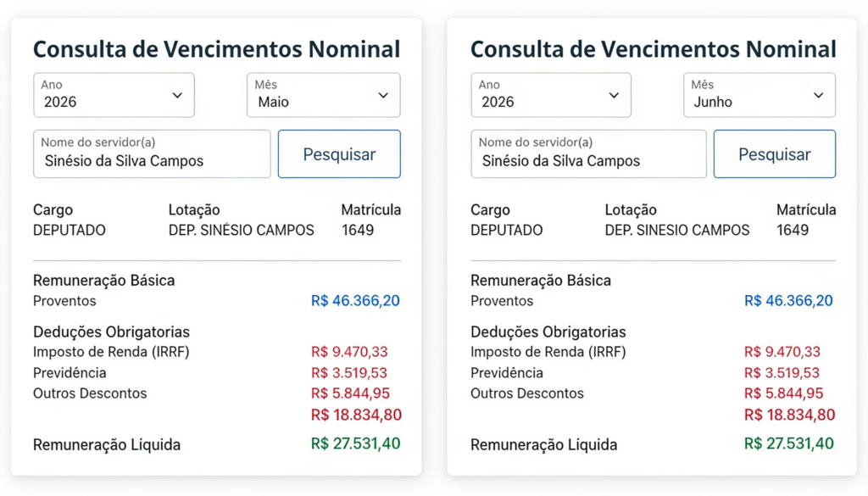Click the Lotação text DEP. SINÉSIO CAMPOS
This screenshot has height=496, width=868.
pos(242,231)
